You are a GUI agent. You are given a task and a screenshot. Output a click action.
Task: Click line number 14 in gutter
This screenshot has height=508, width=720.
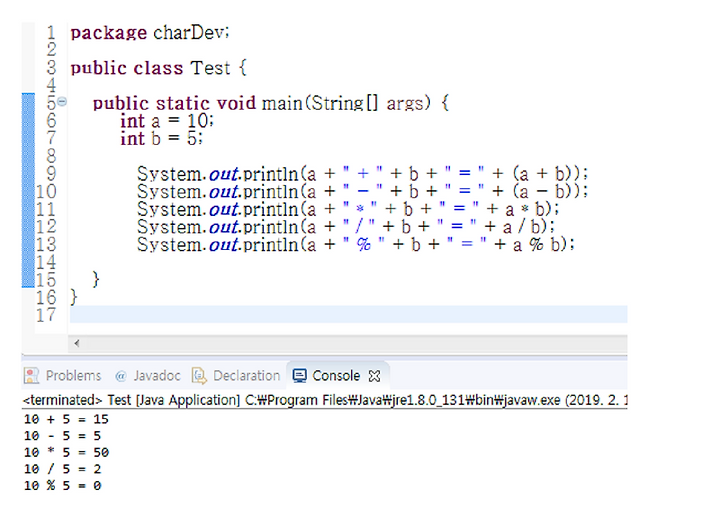(46, 262)
